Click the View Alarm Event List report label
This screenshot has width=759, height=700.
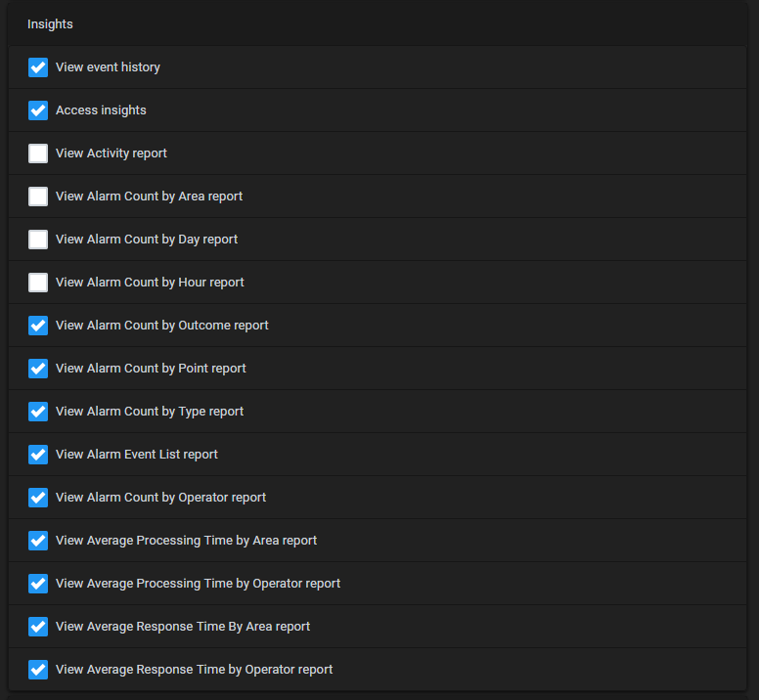[137, 455]
